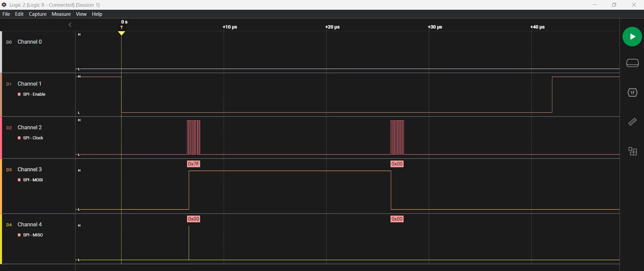This screenshot has width=644, height=271.
Task: Open the Device Settings panel icon
Action: (633, 63)
